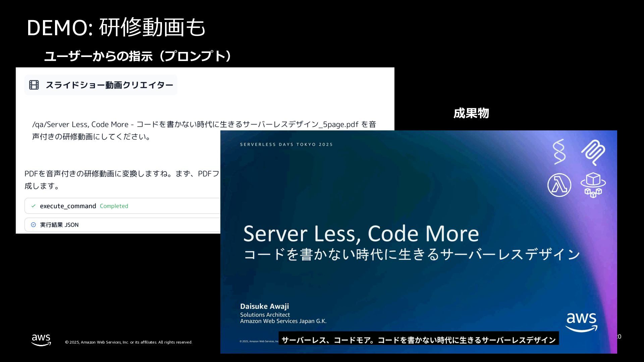Click the AWS logo on the video slide
Image resolution: width=644 pixels, height=362 pixels.
pos(582,322)
